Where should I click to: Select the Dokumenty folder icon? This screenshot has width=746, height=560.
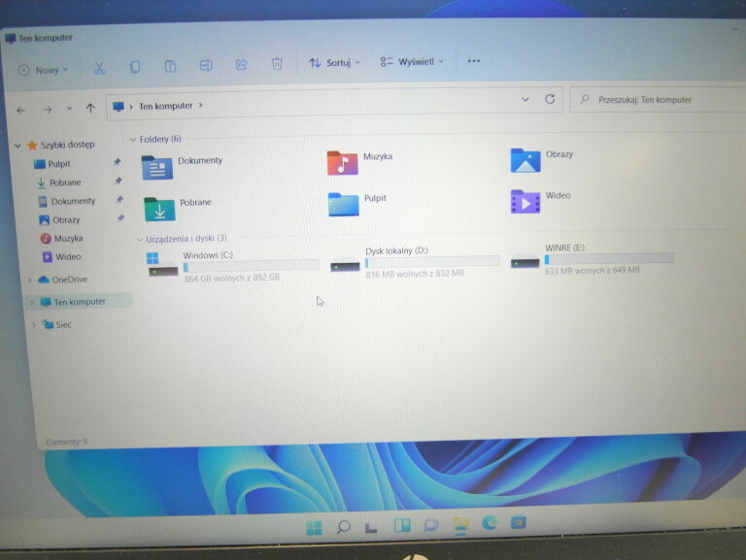pos(157,167)
